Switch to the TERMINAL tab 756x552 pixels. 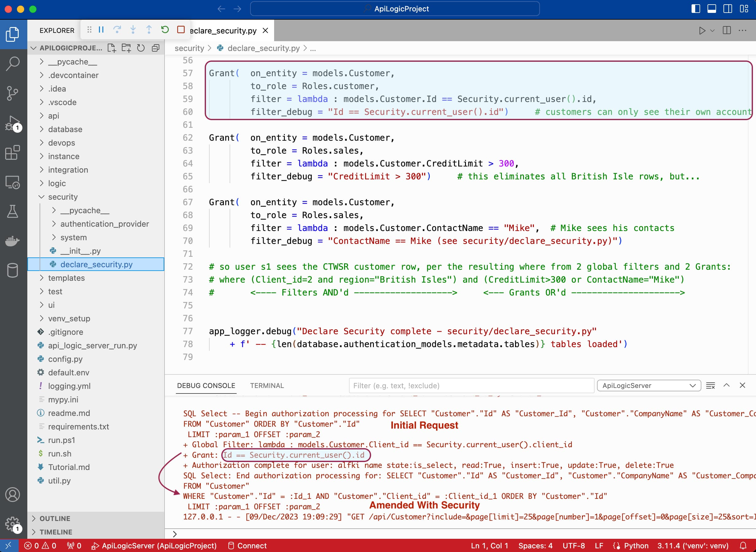pyautogui.click(x=267, y=386)
